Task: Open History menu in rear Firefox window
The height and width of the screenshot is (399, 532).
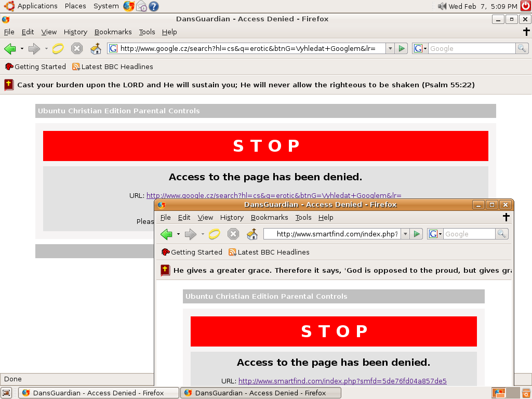Action: tap(75, 32)
